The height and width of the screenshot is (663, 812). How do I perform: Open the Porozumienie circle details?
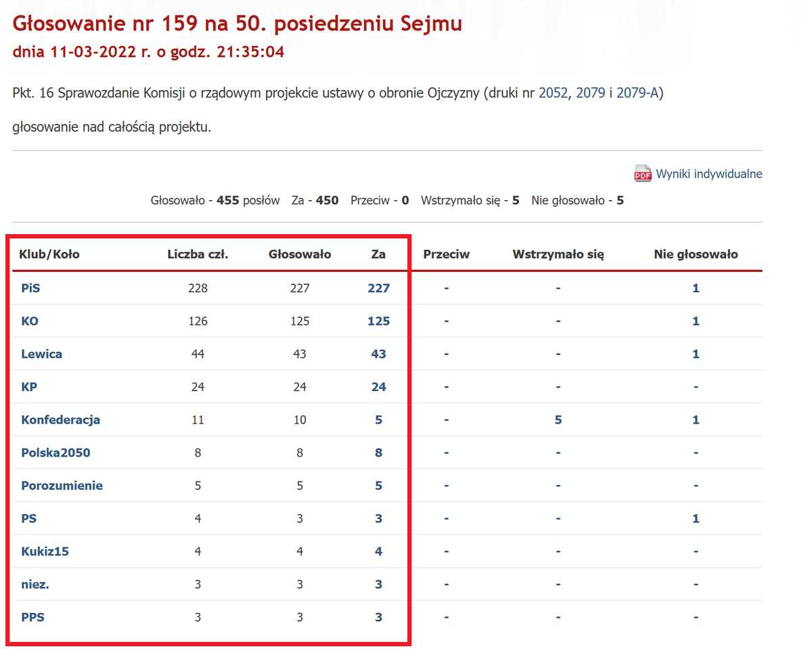click(62, 485)
